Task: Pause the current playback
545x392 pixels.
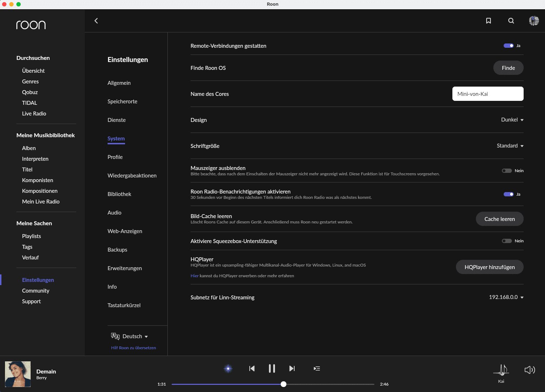Action: pyautogui.click(x=272, y=368)
